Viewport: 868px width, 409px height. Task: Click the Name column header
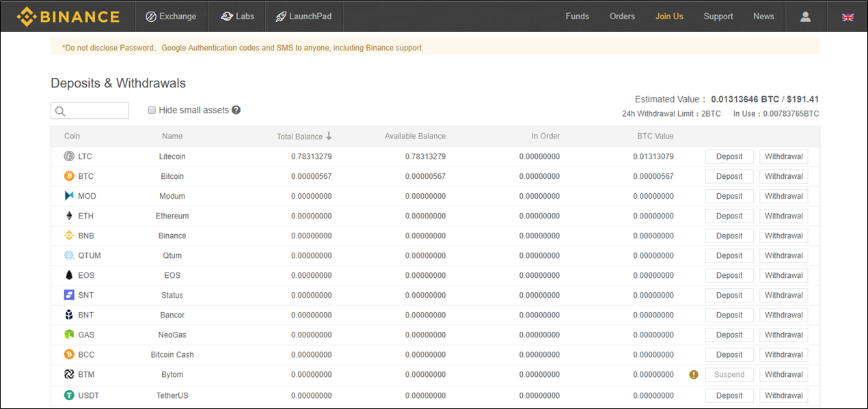click(172, 136)
